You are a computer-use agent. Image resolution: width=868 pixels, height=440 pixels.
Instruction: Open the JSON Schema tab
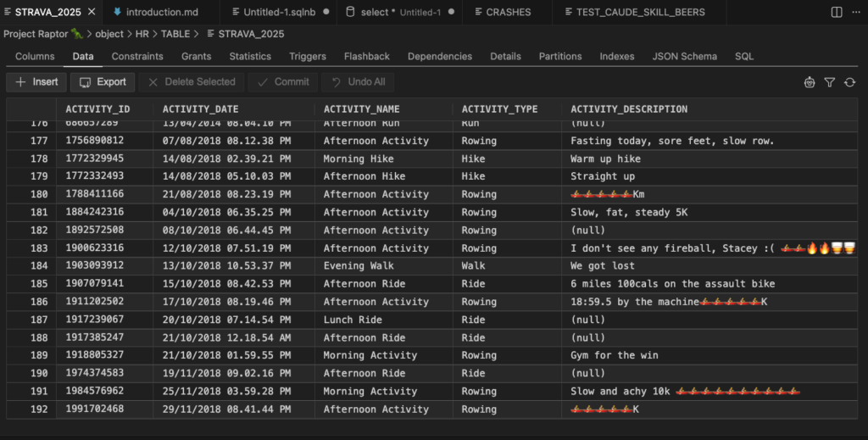click(x=684, y=57)
